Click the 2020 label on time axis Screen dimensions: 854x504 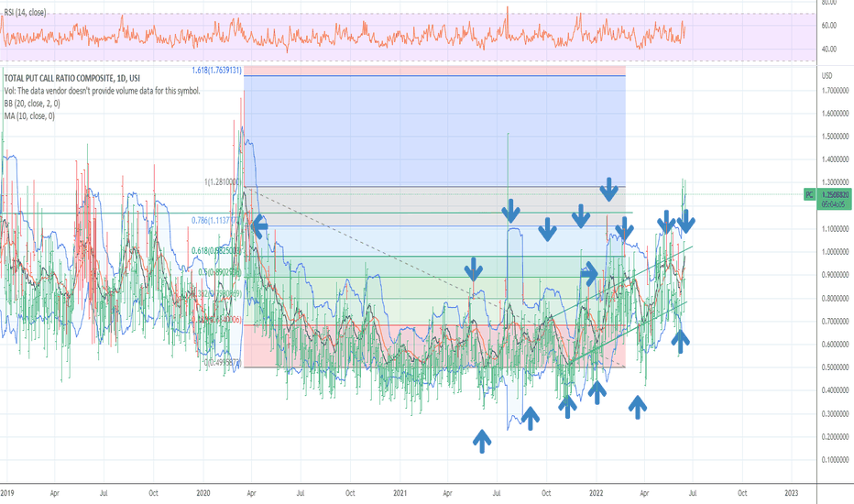(x=203, y=493)
